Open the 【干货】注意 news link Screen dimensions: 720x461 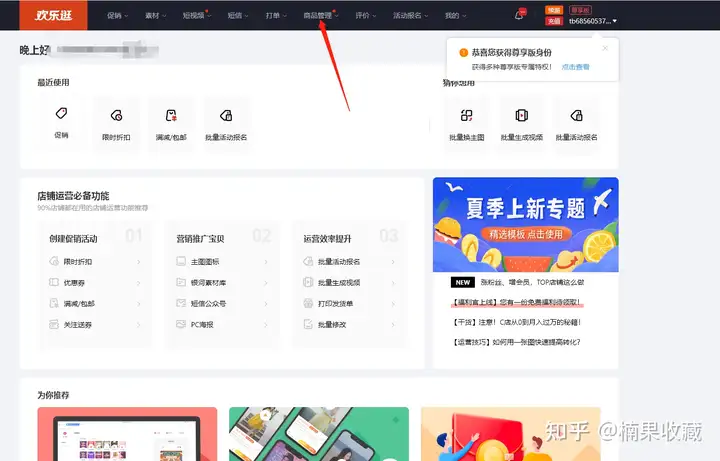tap(517, 322)
